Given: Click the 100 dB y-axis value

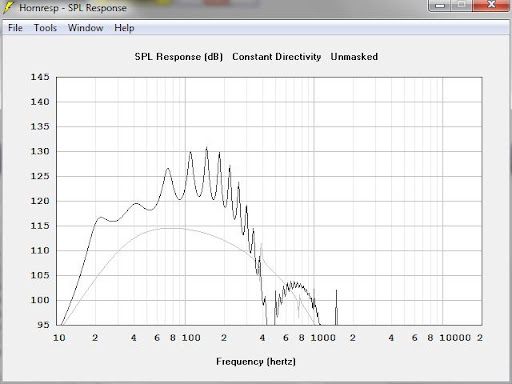Looking at the screenshot, I should tap(40, 300).
